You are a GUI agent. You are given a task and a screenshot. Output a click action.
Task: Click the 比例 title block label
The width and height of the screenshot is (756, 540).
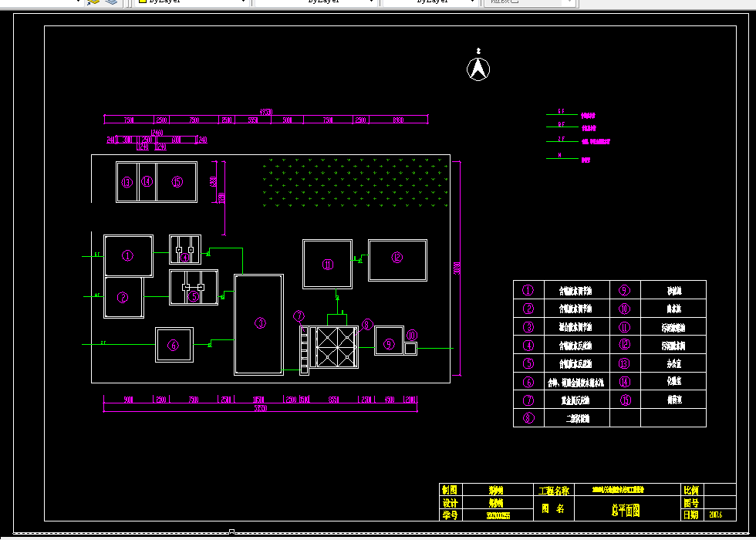tap(691, 491)
